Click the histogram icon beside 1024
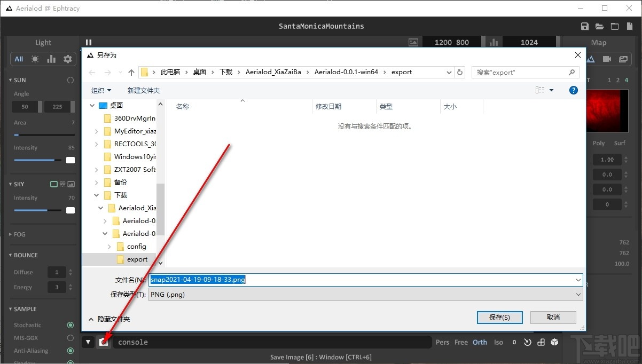This screenshot has width=642, height=364. coord(493,43)
